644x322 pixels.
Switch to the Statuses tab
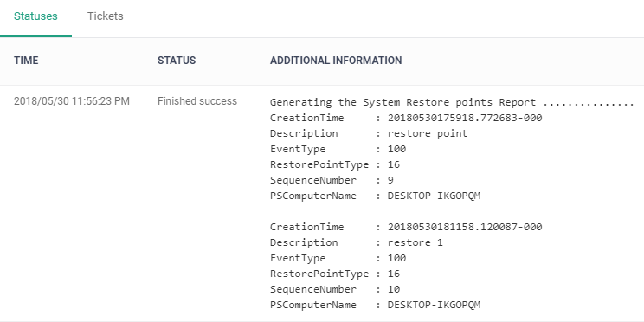tap(35, 16)
